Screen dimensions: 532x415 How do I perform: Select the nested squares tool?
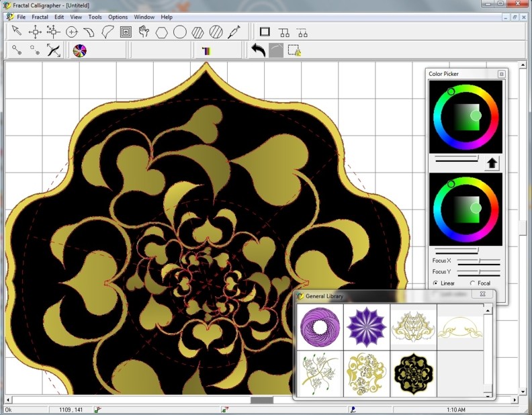coord(126,32)
